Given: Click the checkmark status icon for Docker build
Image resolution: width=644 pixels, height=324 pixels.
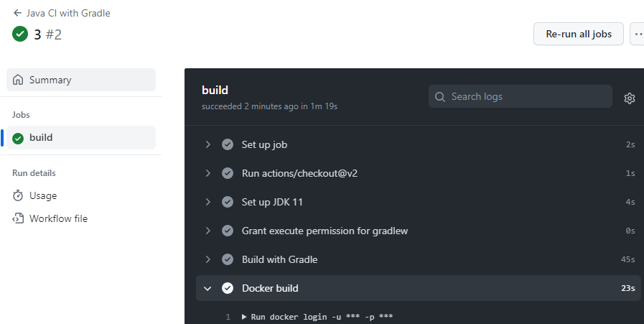Looking at the screenshot, I should coord(228,288).
